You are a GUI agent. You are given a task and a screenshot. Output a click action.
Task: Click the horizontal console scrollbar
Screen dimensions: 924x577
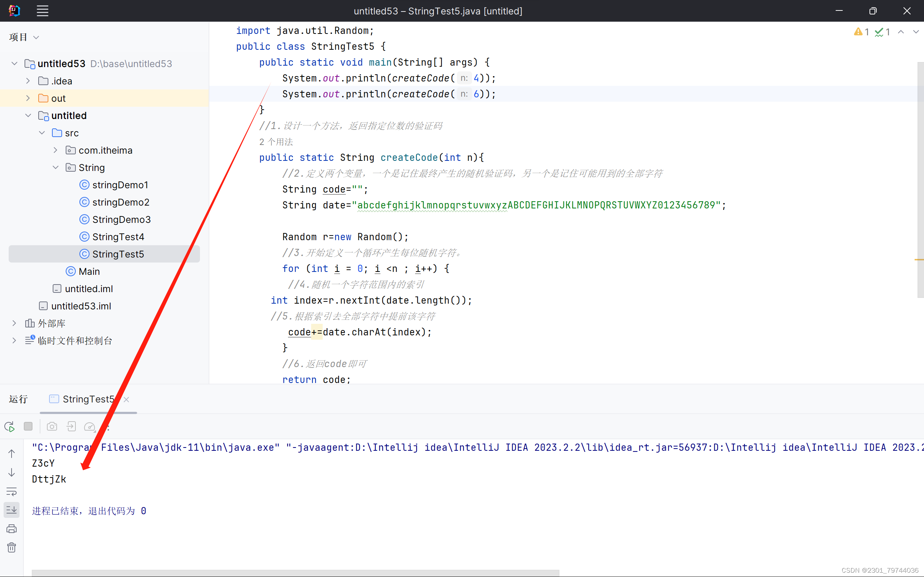point(295,573)
